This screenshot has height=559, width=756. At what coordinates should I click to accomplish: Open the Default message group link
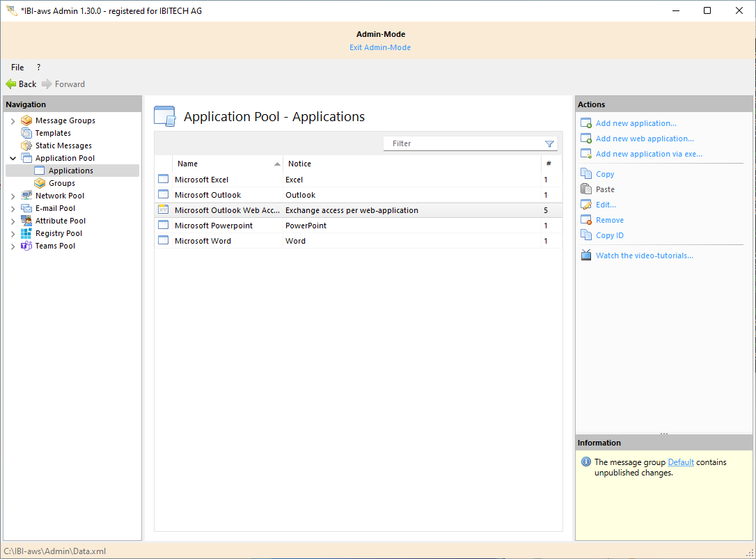pos(681,462)
